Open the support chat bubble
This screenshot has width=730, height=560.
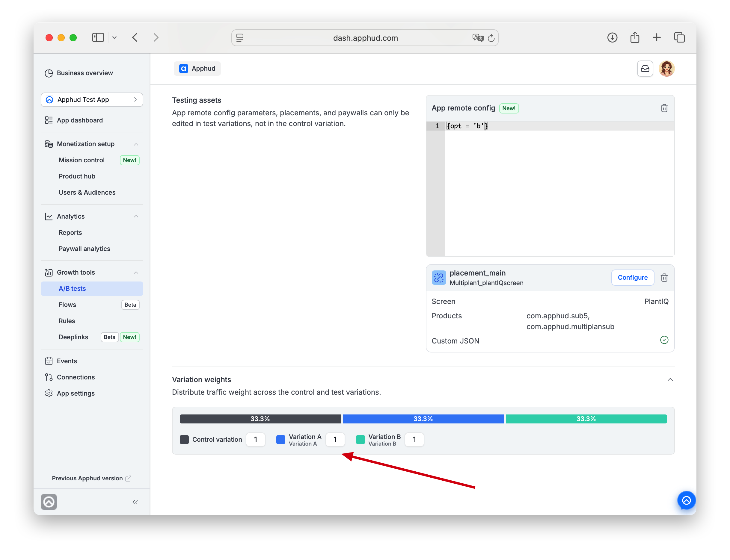[x=686, y=500]
